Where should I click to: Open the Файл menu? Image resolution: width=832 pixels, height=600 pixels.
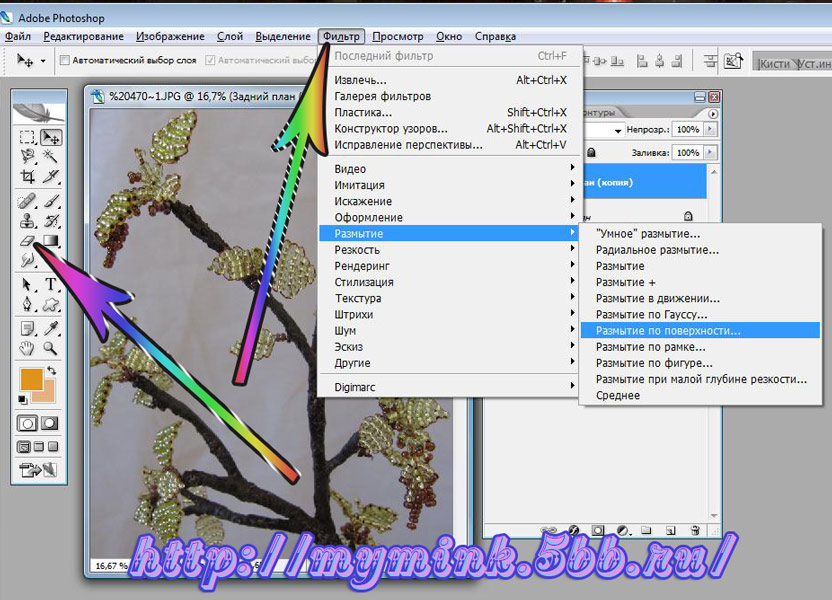pos(18,36)
